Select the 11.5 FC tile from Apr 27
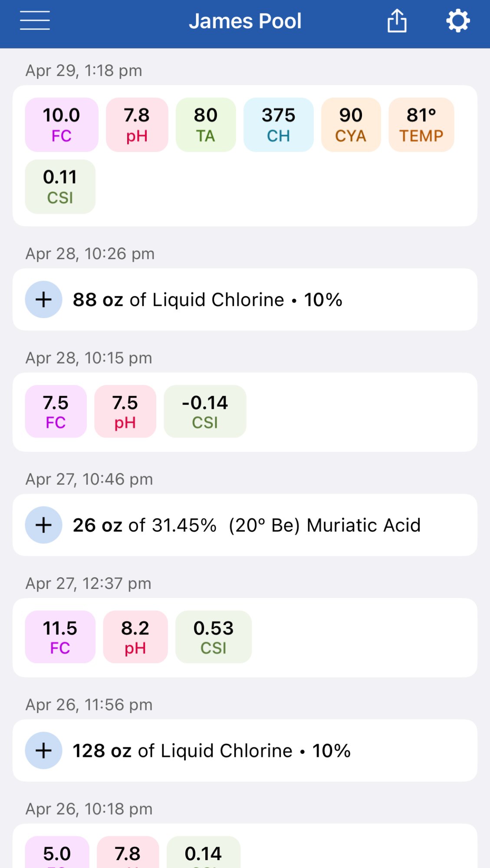The height and width of the screenshot is (868, 490). pos(60,637)
